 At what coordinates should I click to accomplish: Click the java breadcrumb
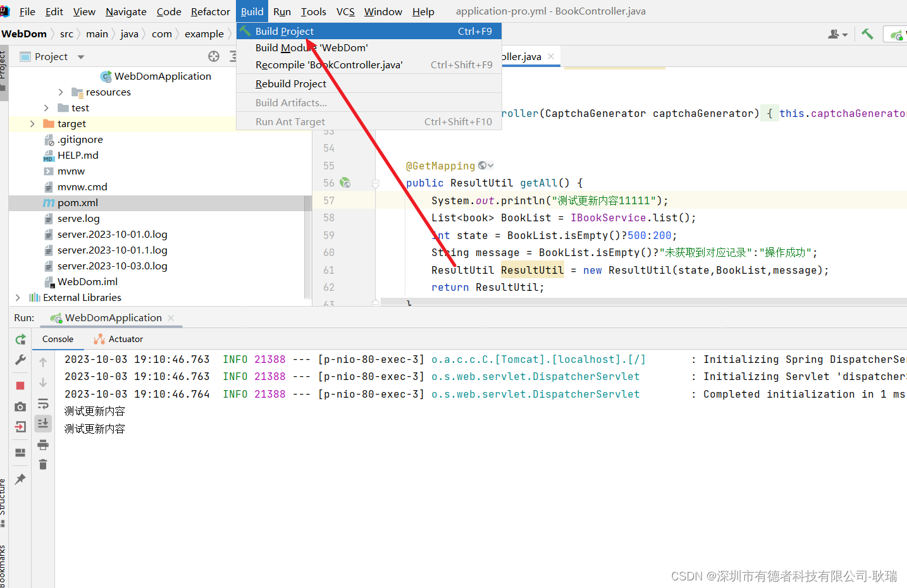coord(129,34)
